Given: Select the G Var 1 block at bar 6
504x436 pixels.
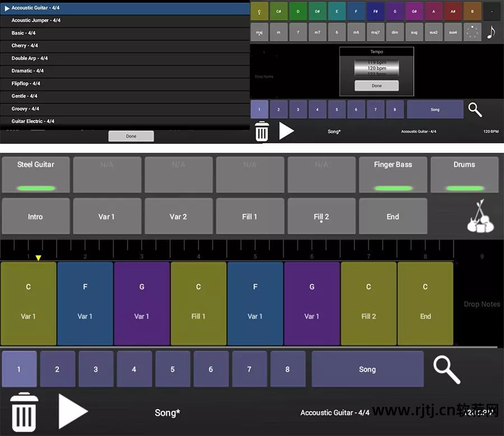Looking at the screenshot, I should tap(312, 303).
